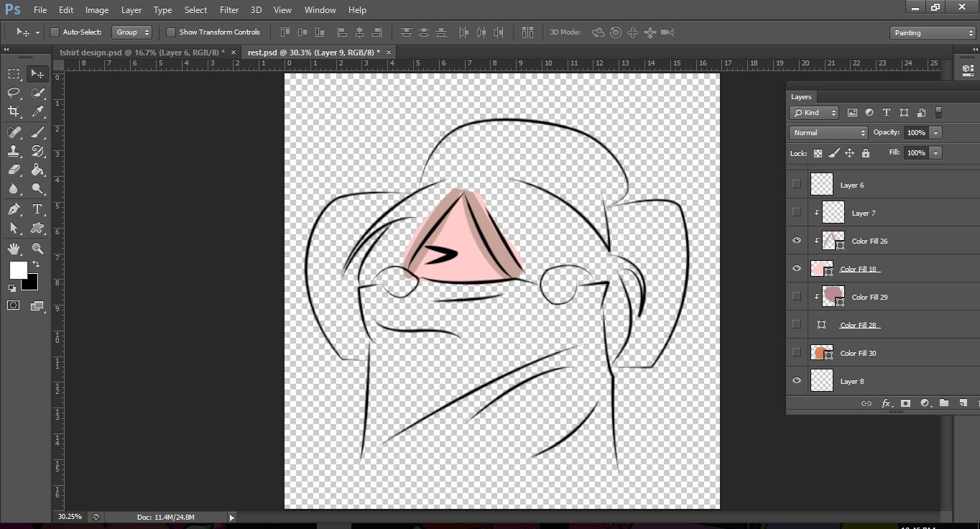Viewport: 980px width, 529px height.
Task: Toggle Quick Mask mode
Action: (14, 305)
